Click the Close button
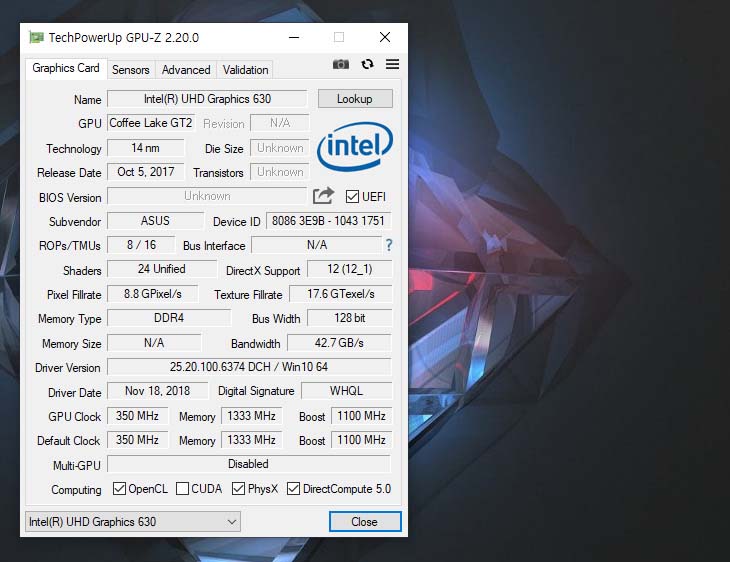This screenshot has height=562, width=730. click(x=365, y=521)
